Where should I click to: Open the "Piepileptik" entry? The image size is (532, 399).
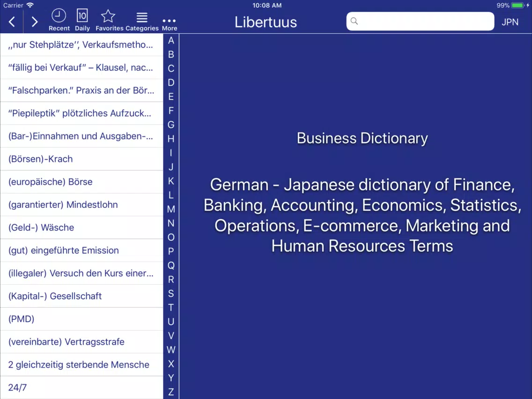point(81,113)
